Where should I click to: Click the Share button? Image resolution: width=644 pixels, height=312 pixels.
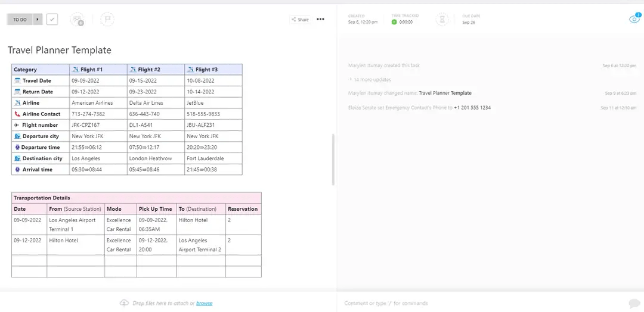tap(300, 19)
